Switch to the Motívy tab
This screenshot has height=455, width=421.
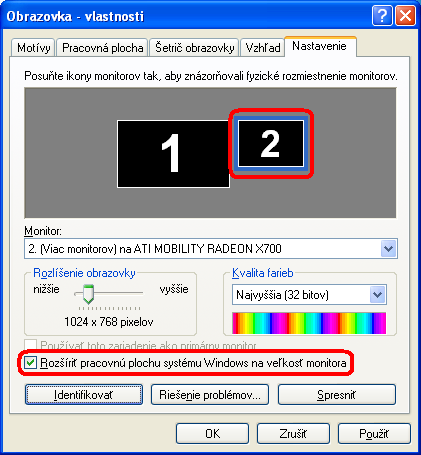(34, 48)
